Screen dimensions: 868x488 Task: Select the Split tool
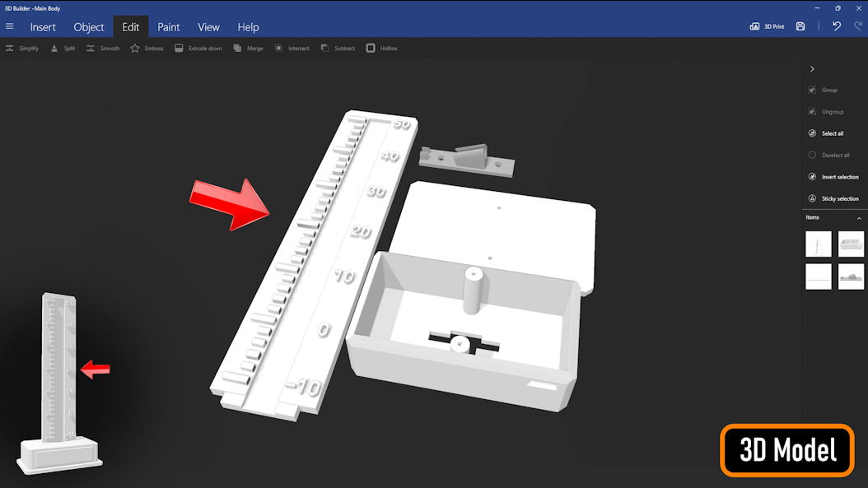point(54,49)
